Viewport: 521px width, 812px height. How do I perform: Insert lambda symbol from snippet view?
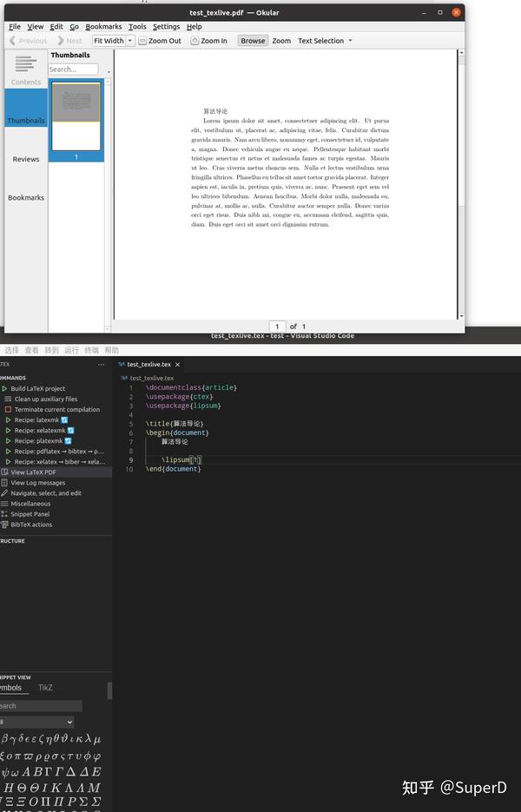87,739
